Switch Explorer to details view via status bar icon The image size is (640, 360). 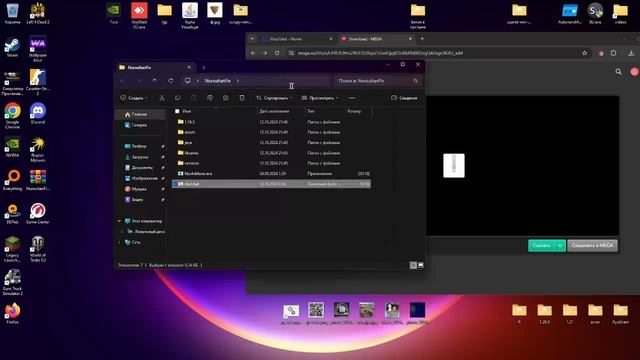413,265
